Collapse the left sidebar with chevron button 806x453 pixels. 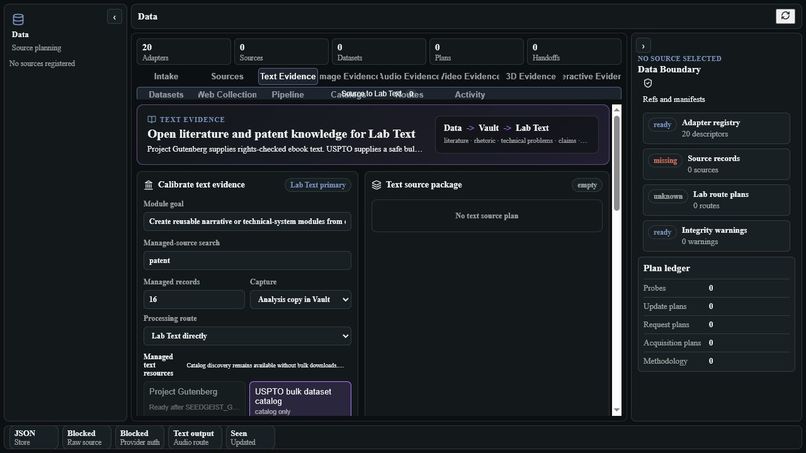[114, 17]
